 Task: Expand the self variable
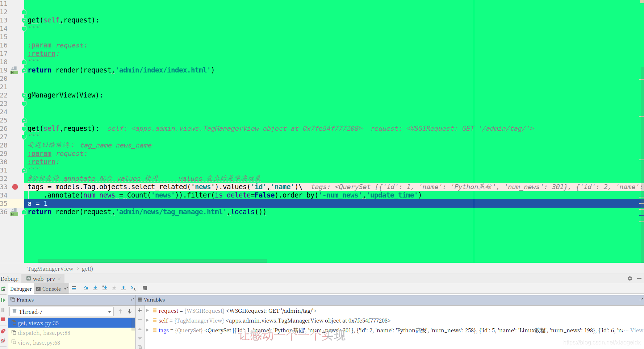pyautogui.click(x=147, y=320)
